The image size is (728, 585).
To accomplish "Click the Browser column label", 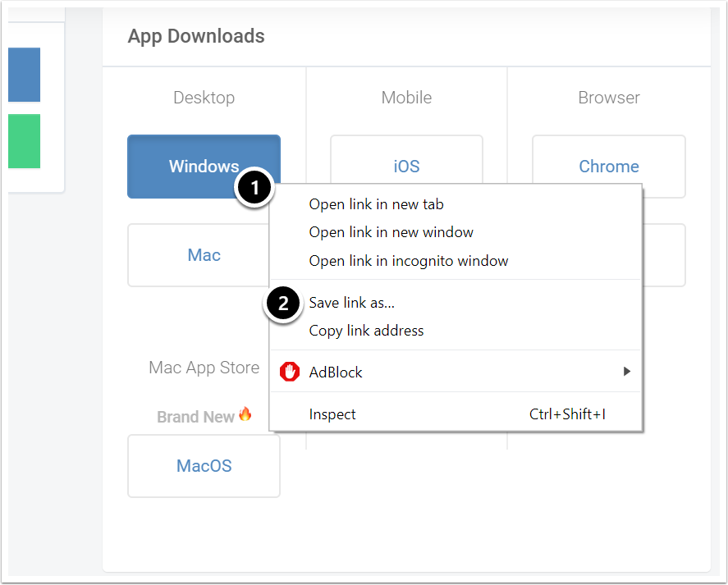I will [609, 98].
